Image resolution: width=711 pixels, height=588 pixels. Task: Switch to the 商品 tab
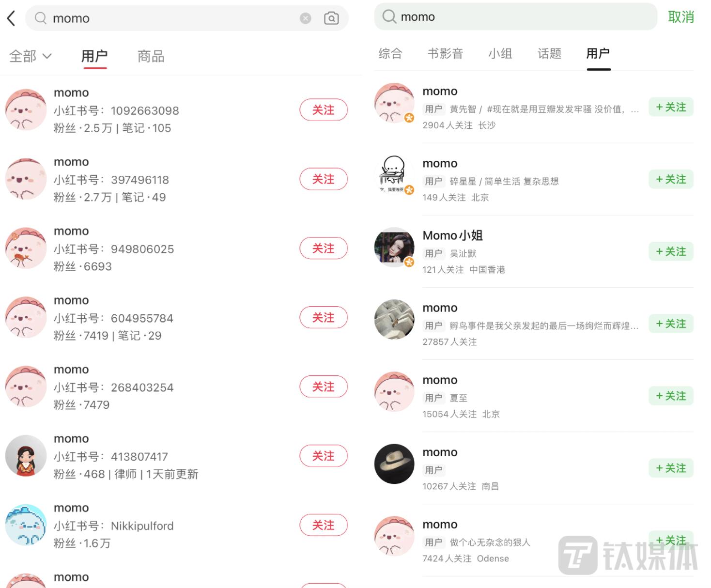point(151,56)
